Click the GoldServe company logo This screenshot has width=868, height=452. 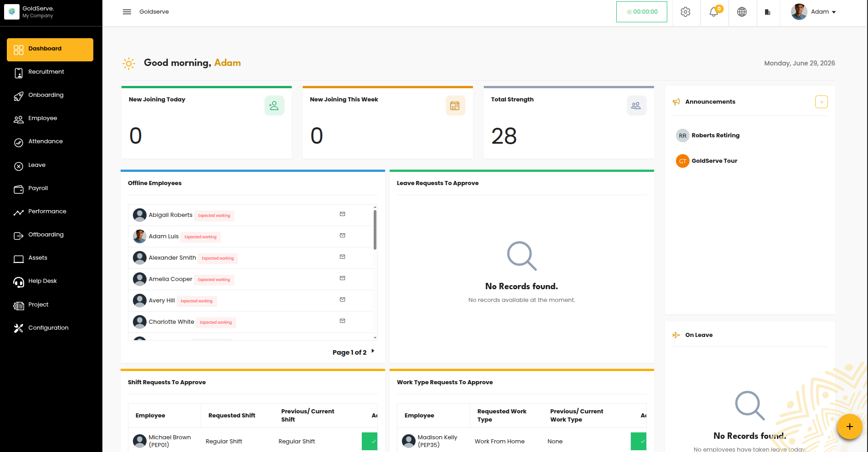tap(12, 12)
